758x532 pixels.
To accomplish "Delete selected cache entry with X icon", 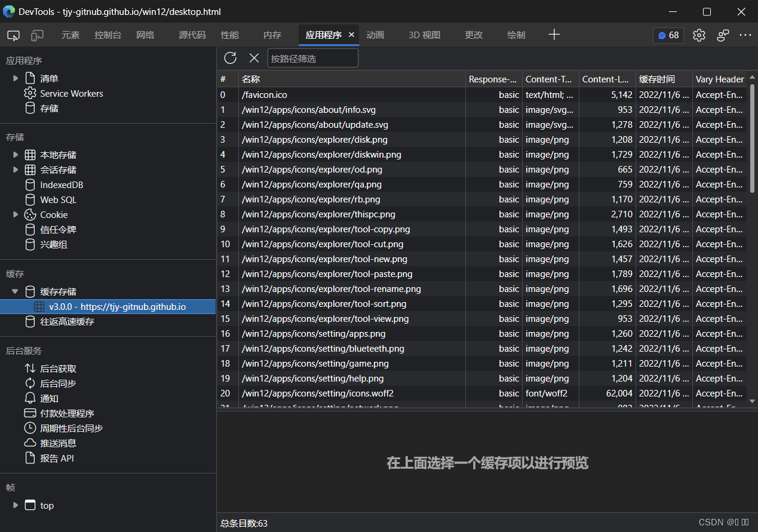I will click(x=254, y=58).
